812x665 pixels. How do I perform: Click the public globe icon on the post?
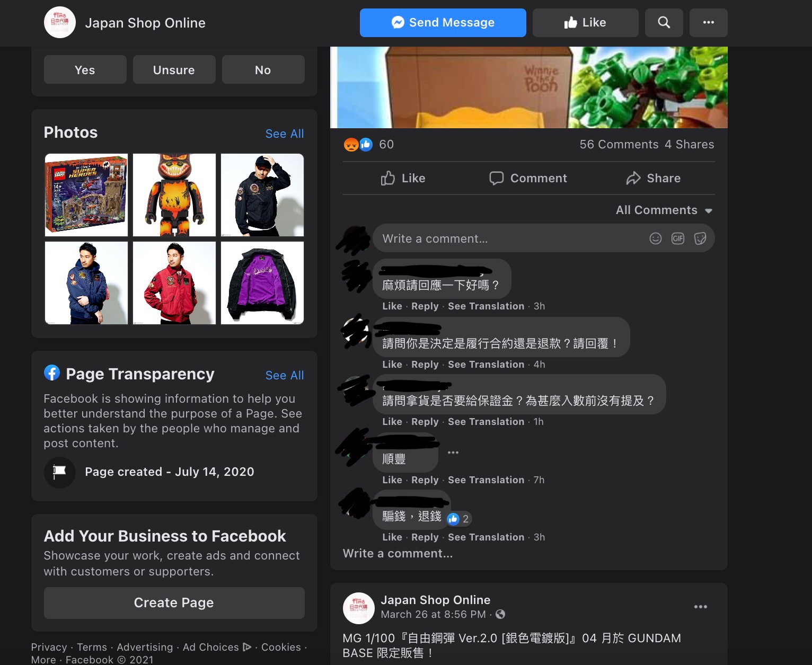click(x=500, y=615)
